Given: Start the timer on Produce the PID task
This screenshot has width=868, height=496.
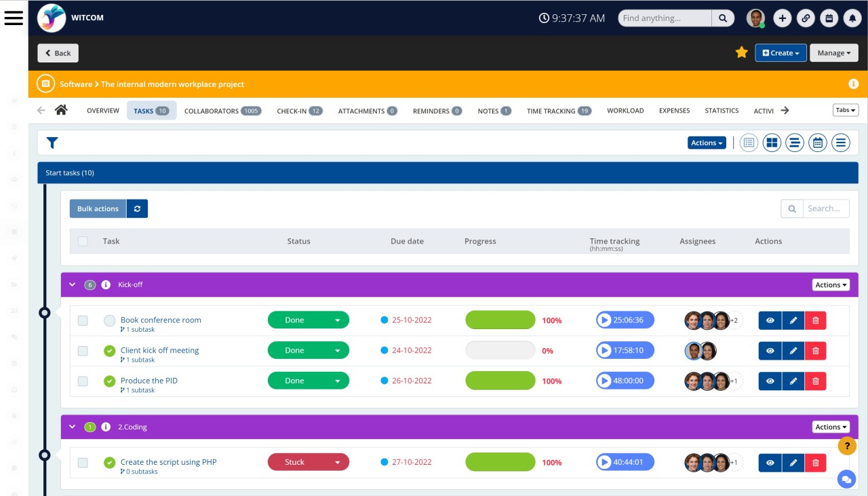Looking at the screenshot, I should tap(604, 381).
